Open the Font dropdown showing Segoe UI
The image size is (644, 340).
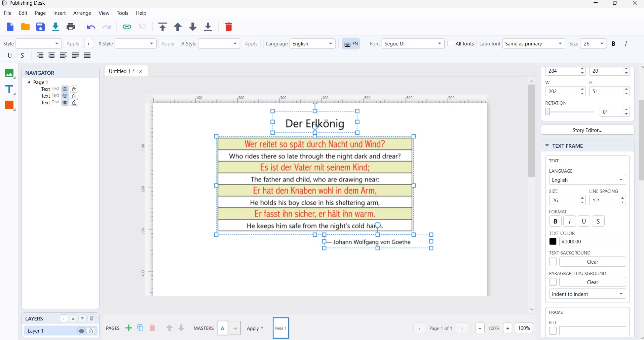[x=413, y=44]
